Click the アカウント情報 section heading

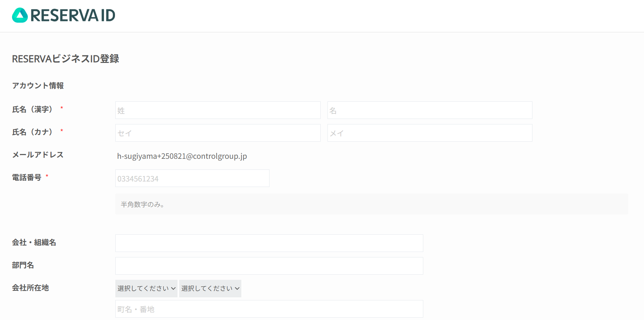tap(38, 86)
